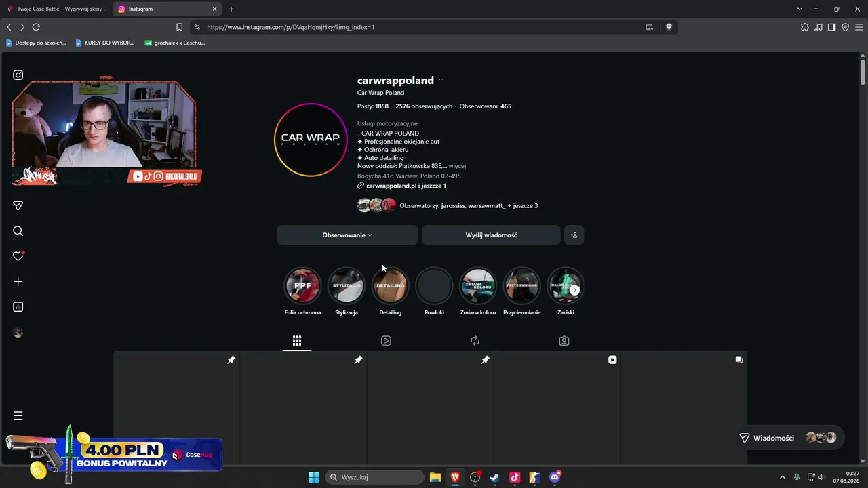Open Przyciemnianie story highlight
868x488 pixels.
(522, 292)
